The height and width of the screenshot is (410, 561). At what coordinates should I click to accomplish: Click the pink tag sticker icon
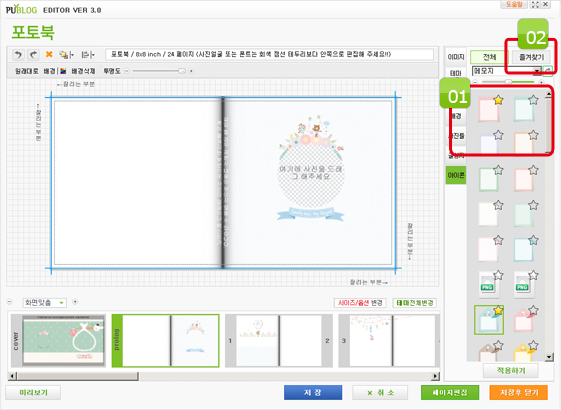click(523, 319)
